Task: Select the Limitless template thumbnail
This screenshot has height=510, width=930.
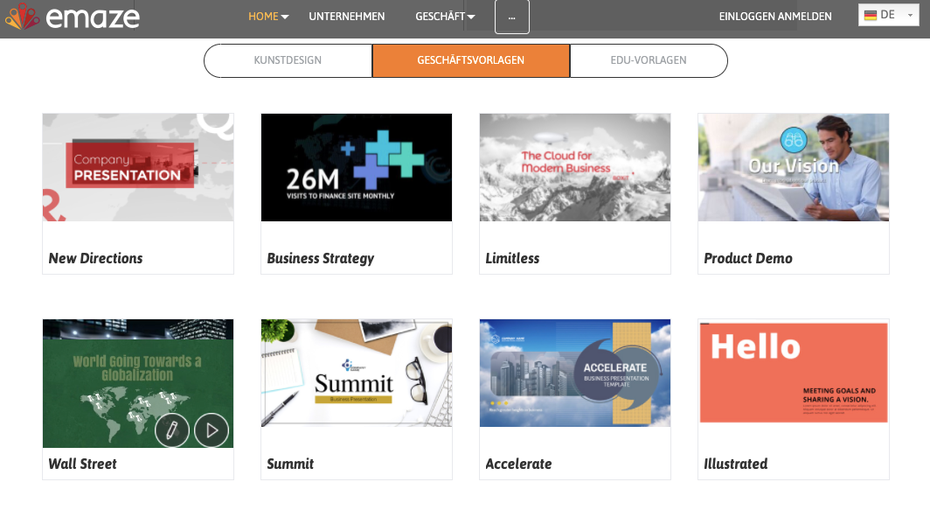Action: point(575,167)
